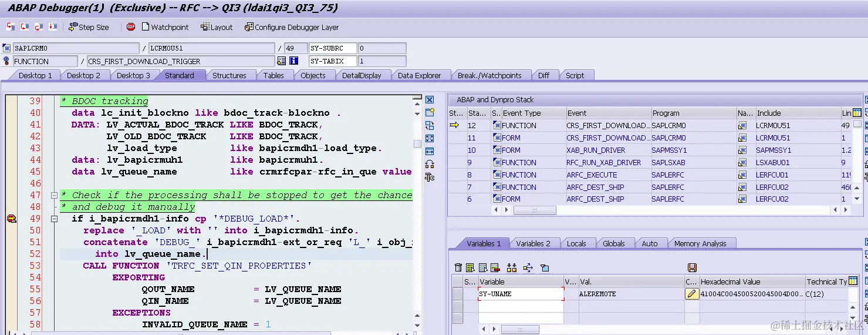Collapse the comment block at line 47

55,195
